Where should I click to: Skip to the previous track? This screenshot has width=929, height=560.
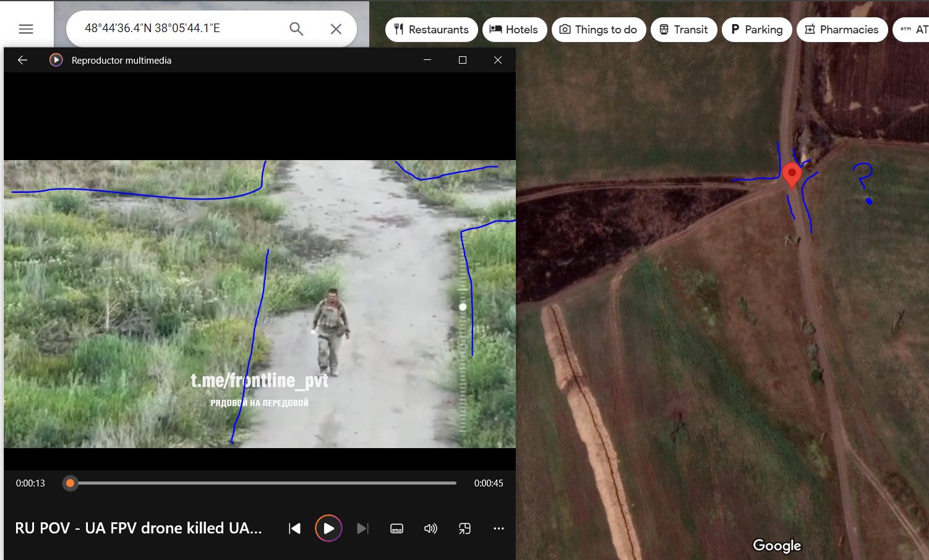pyautogui.click(x=294, y=528)
